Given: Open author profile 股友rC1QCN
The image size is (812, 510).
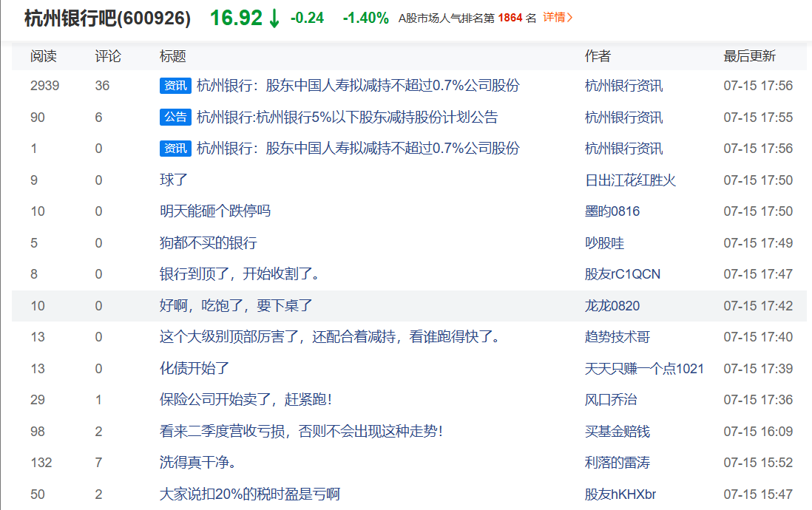Looking at the screenshot, I should [x=623, y=274].
